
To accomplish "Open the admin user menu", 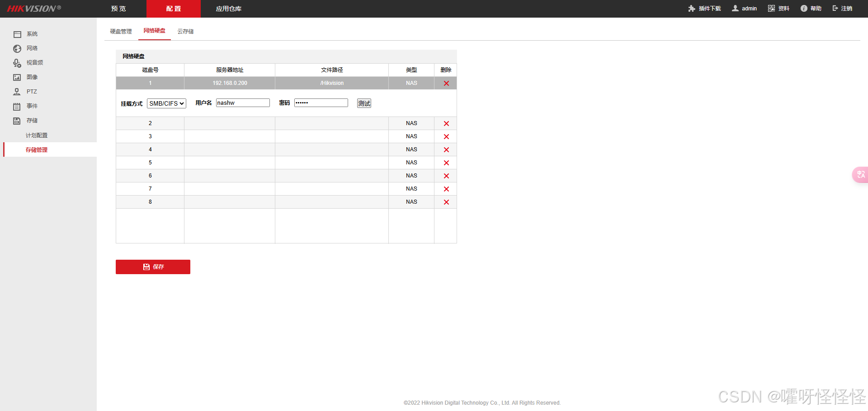I will tap(745, 9).
